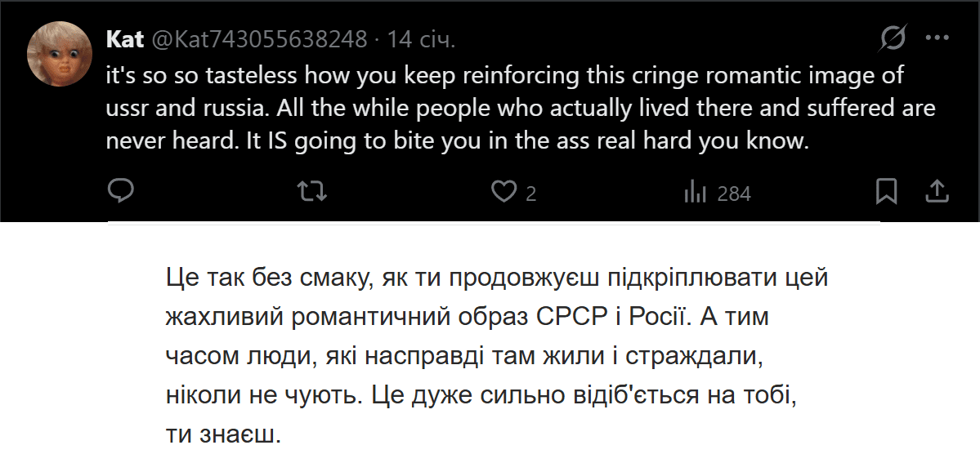Click the display name Kat
Image resolution: width=980 pixels, height=463 pixels.
[125, 39]
